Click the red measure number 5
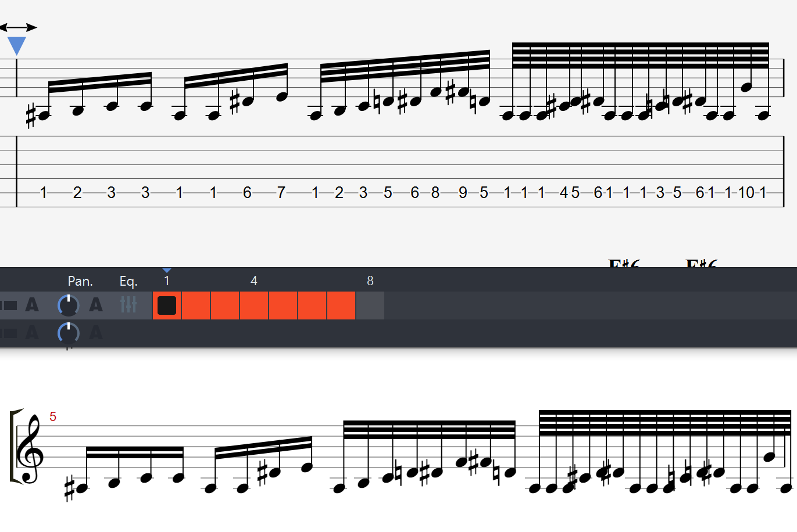The width and height of the screenshot is (797, 532). pyautogui.click(x=53, y=416)
